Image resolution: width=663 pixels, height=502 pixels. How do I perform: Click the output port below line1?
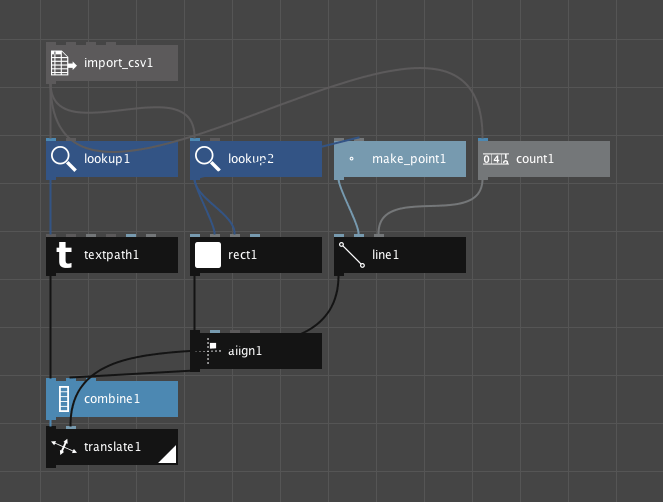339,274
